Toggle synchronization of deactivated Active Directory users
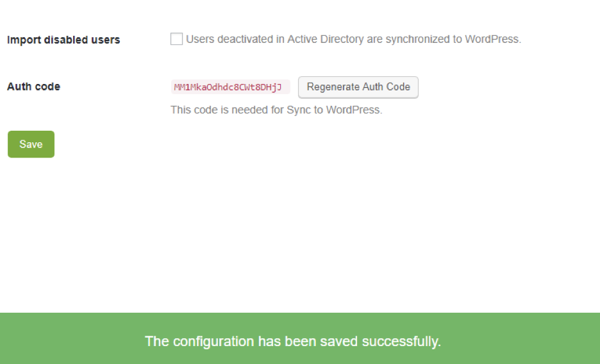The image size is (600, 364). click(176, 39)
